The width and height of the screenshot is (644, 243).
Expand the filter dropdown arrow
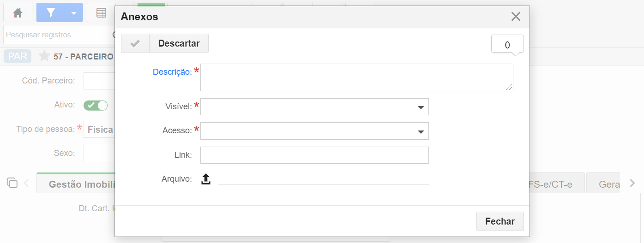point(74,12)
